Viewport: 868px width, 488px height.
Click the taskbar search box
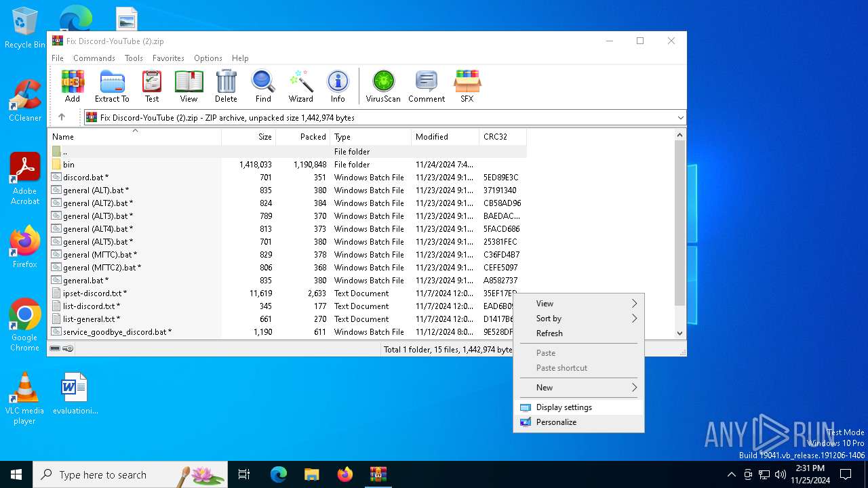coord(130,474)
